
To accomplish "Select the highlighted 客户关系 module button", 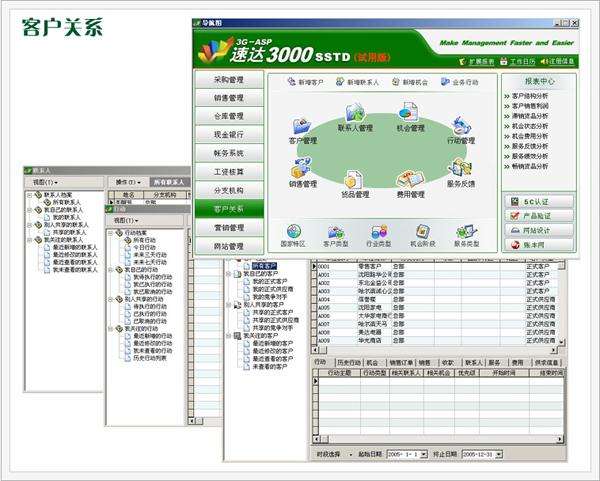I will tap(229, 209).
